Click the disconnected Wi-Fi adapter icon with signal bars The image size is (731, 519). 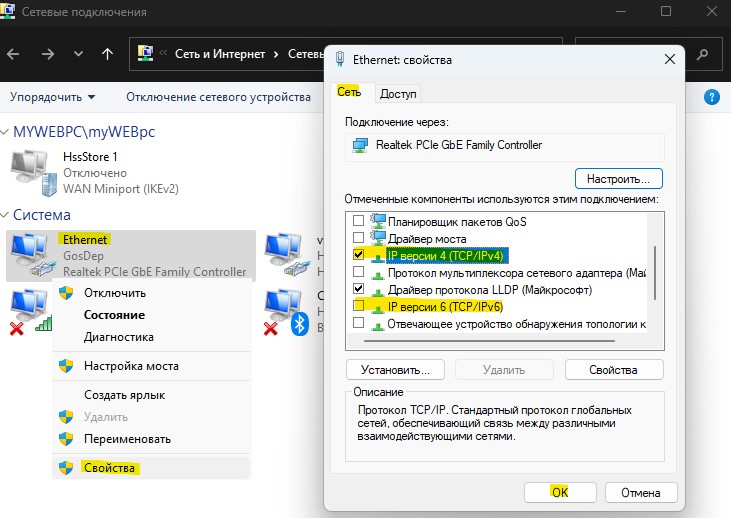pyautogui.click(x=31, y=312)
